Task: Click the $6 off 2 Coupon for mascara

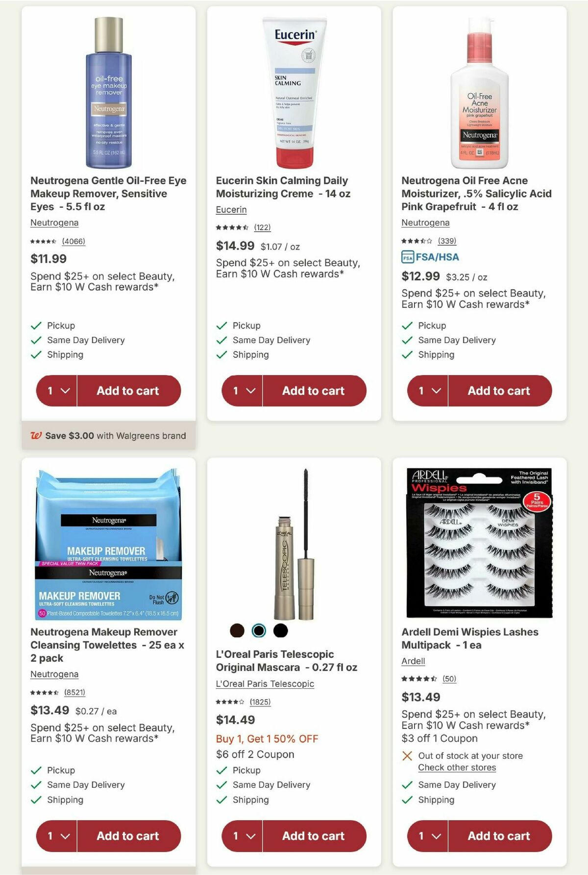Action: pyautogui.click(x=255, y=754)
